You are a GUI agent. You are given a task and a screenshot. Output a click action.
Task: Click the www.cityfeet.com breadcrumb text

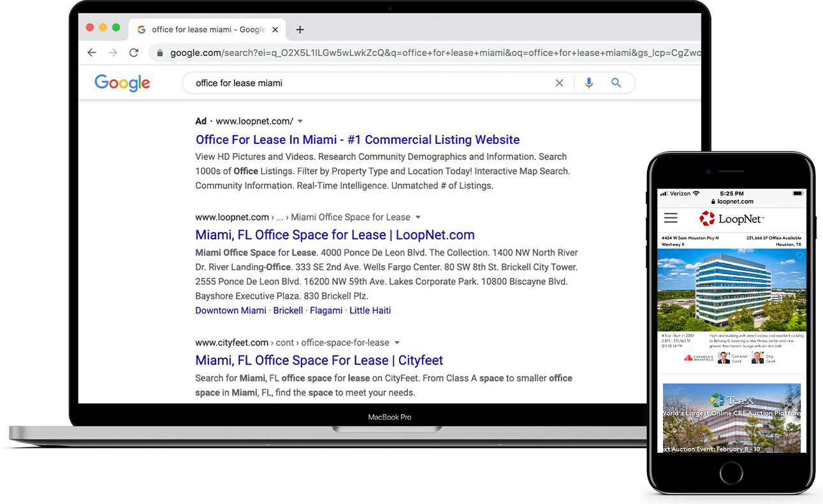(x=232, y=343)
